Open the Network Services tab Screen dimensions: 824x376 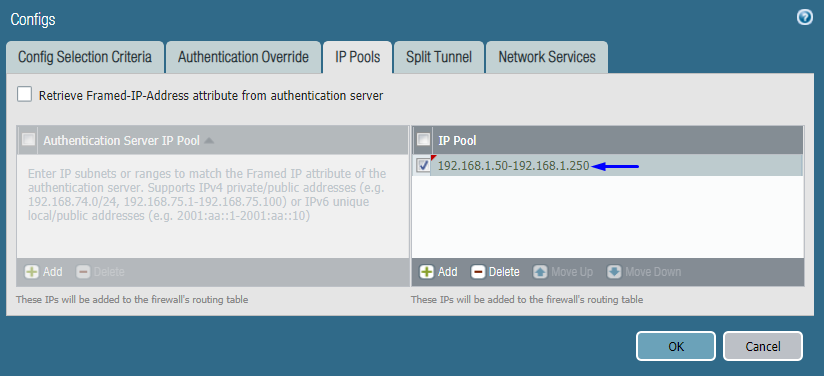pyautogui.click(x=547, y=57)
